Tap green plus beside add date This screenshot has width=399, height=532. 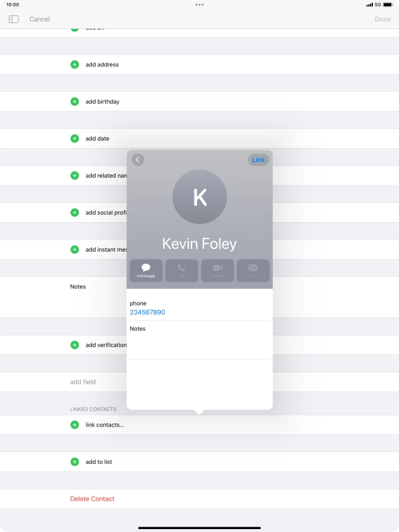[x=75, y=139]
